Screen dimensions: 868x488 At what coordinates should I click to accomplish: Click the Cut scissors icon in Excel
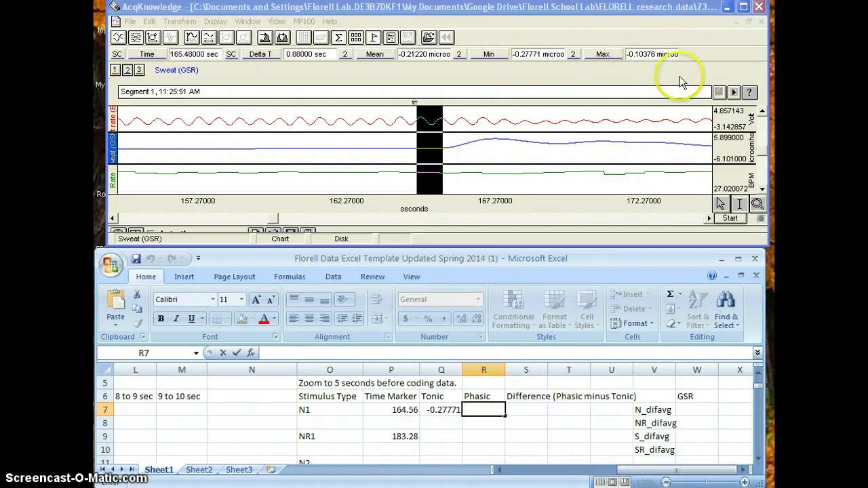137,295
